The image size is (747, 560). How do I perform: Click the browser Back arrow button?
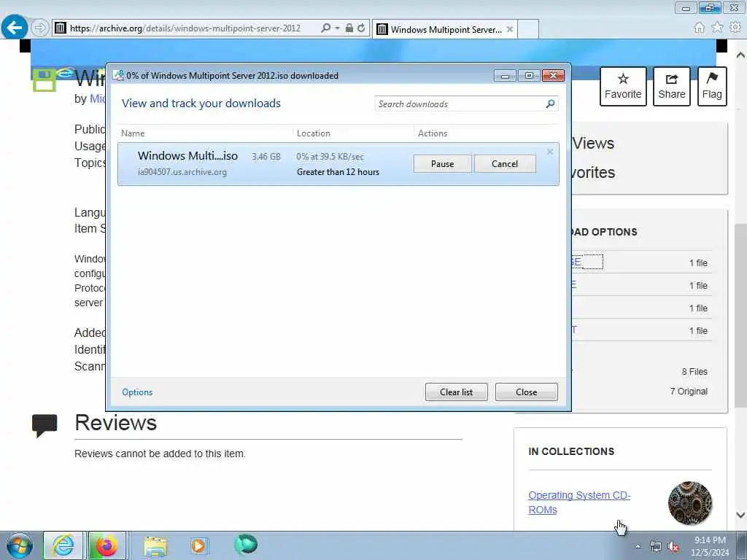[x=14, y=27]
